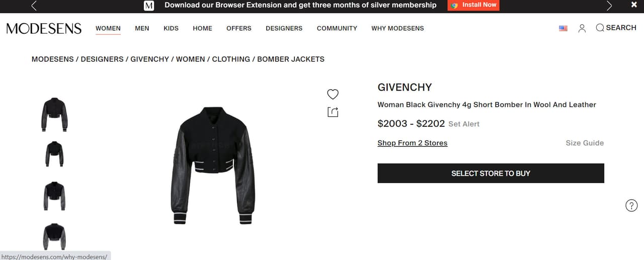Open search via magnifier icon

pyautogui.click(x=600, y=28)
